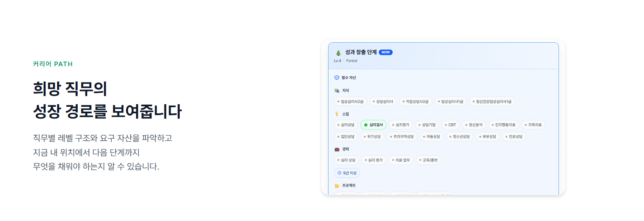Image resolution: width=644 pixels, height=221 pixels.
Task: Select the 집단상담 chip
Action: coord(346,136)
